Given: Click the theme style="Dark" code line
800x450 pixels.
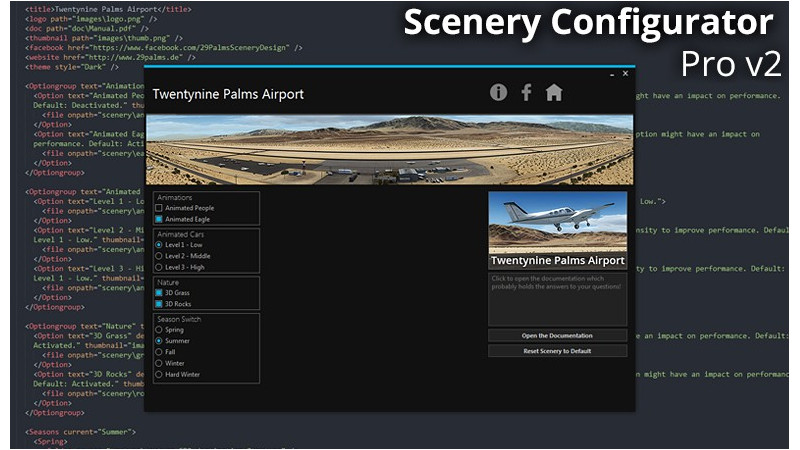Looking at the screenshot, I should click(72, 67).
